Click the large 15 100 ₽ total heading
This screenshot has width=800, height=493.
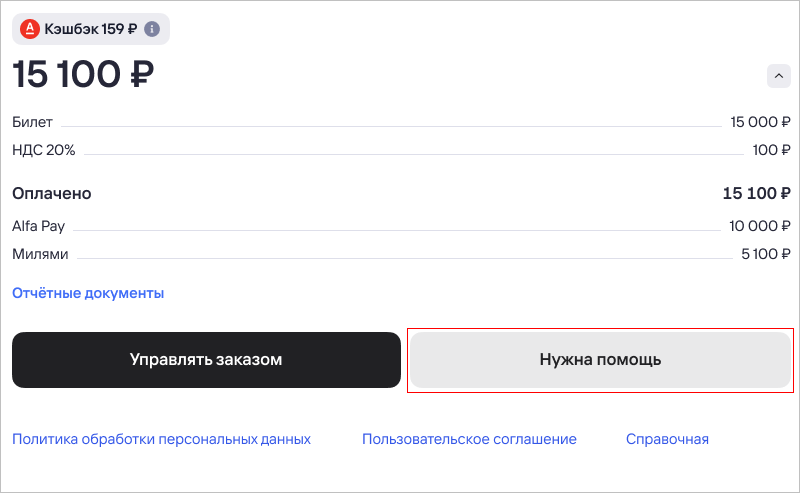(x=83, y=75)
